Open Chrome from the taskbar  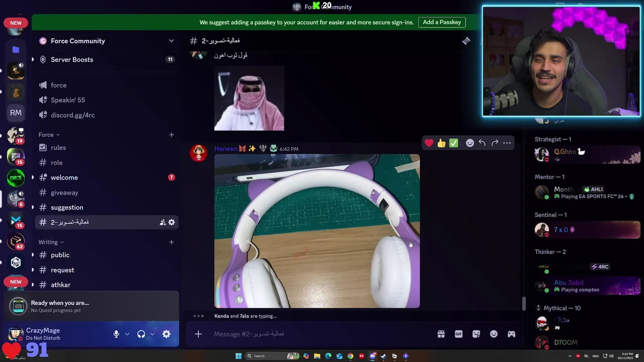click(350, 356)
